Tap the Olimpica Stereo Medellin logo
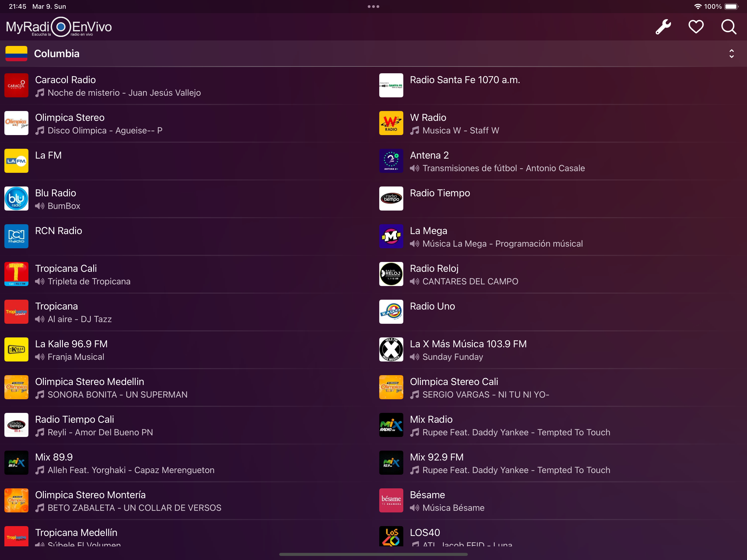Image resolution: width=747 pixels, height=560 pixels. 16,387
